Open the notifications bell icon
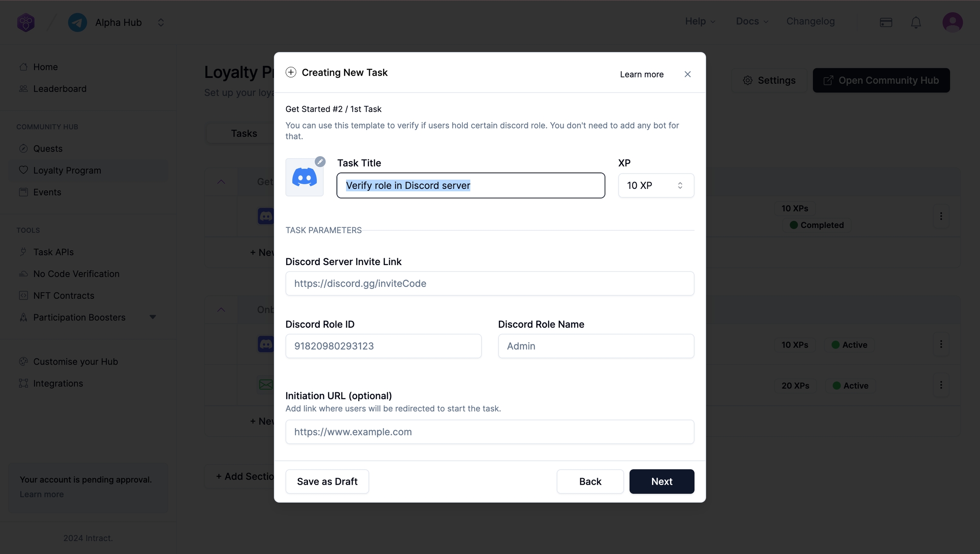 click(x=916, y=23)
